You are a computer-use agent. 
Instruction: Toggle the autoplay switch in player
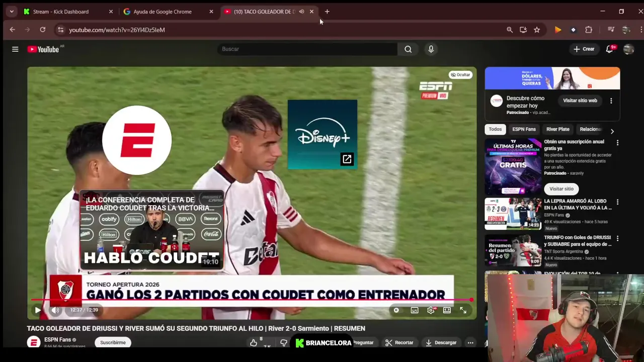[x=396, y=310]
